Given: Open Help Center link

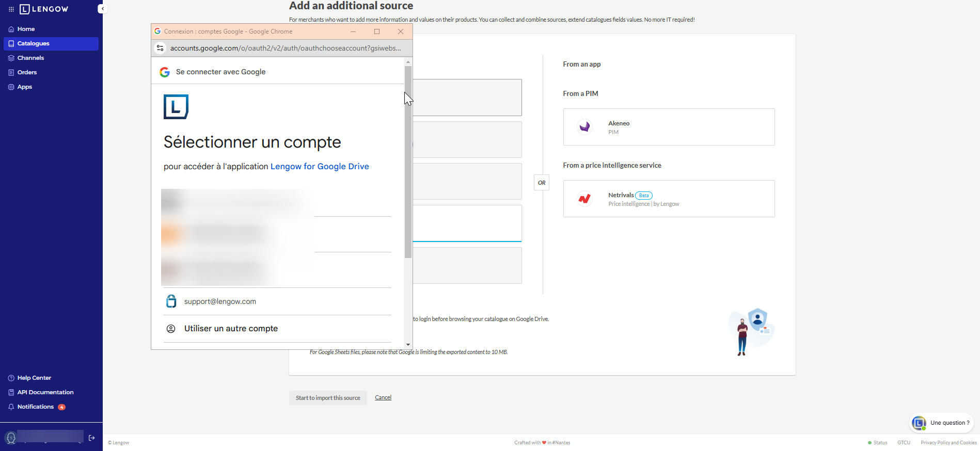Looking at the screenshot, I should 34,378.
